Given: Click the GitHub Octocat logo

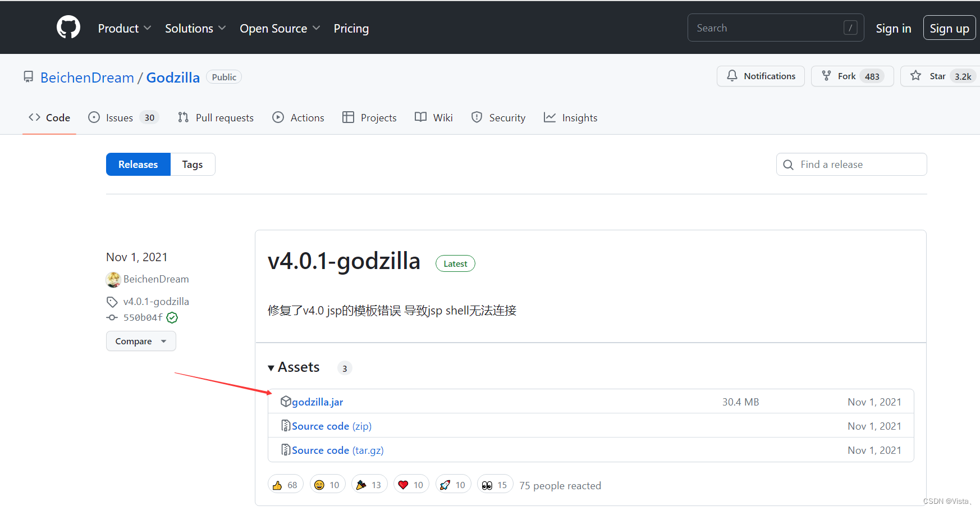Looking at the screenshot, I should tap(68, 27).
